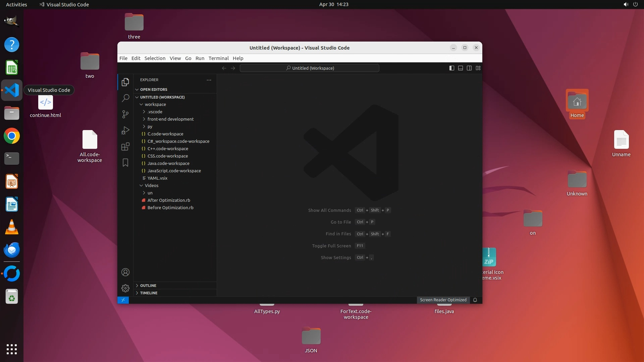Open the Manage gear icon
Viewport: 644px width, 362px height.
pos(125,288)
